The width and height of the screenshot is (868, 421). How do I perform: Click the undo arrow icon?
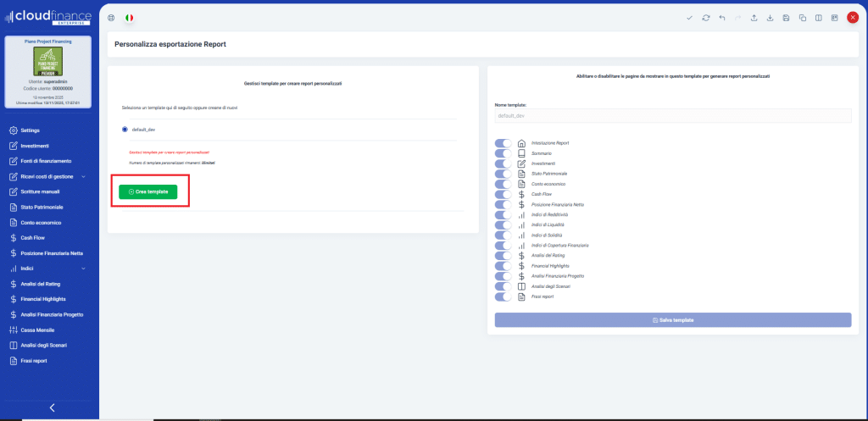tap(721, 17)
